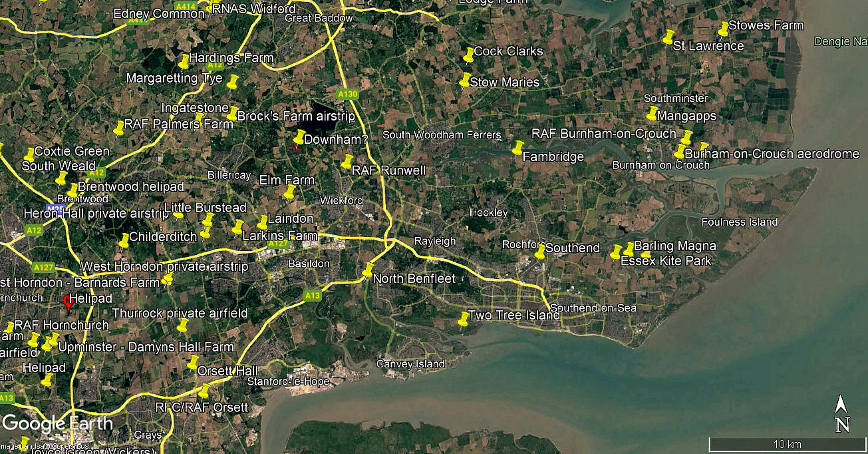Click the Canvey Island place label
868x454 pixels.
point(410,364)
